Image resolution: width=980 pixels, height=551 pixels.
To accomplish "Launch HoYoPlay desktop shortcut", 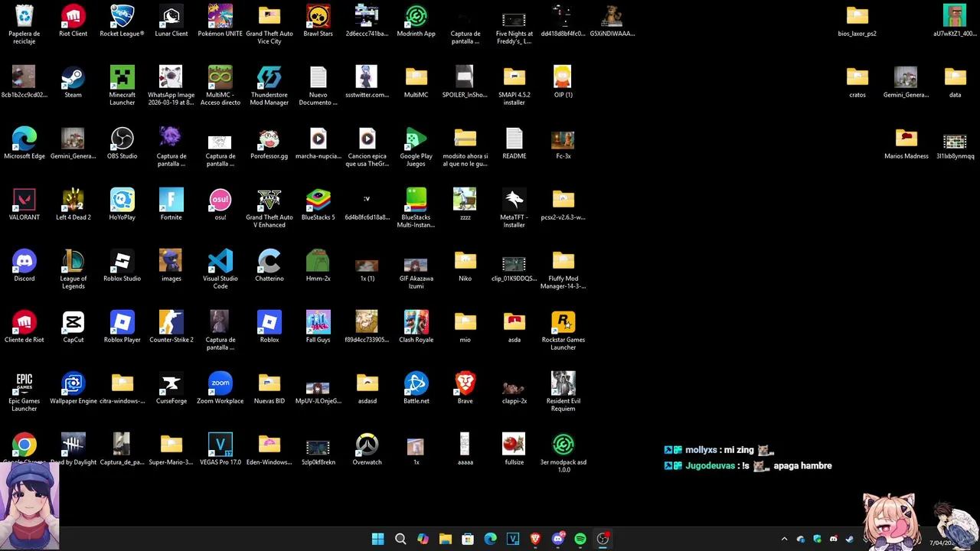I will 122,204.
